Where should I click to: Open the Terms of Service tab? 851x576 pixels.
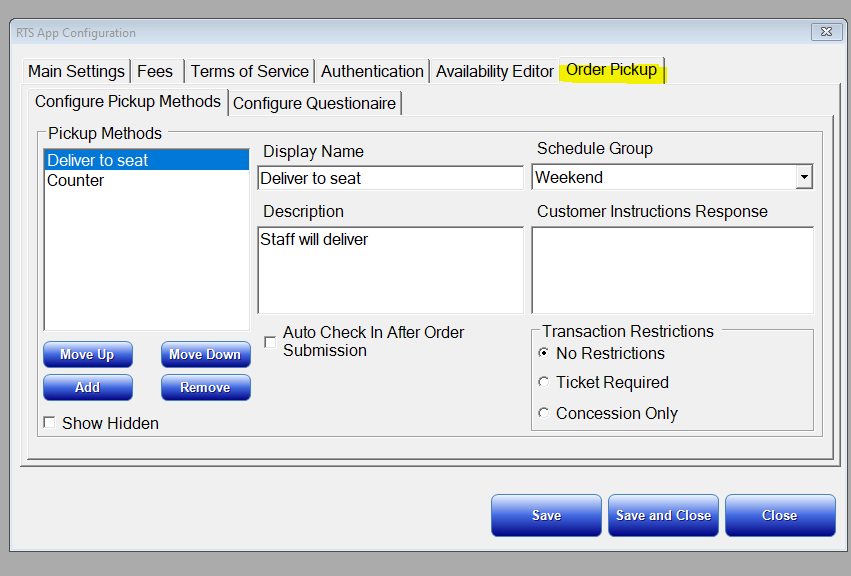tap(250, 71)
